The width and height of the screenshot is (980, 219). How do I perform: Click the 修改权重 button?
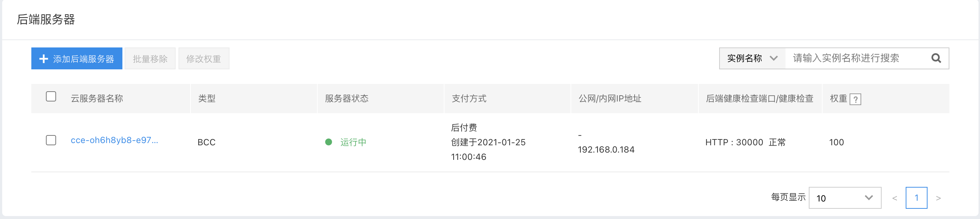pyautogui.click(x=204, y=58)
